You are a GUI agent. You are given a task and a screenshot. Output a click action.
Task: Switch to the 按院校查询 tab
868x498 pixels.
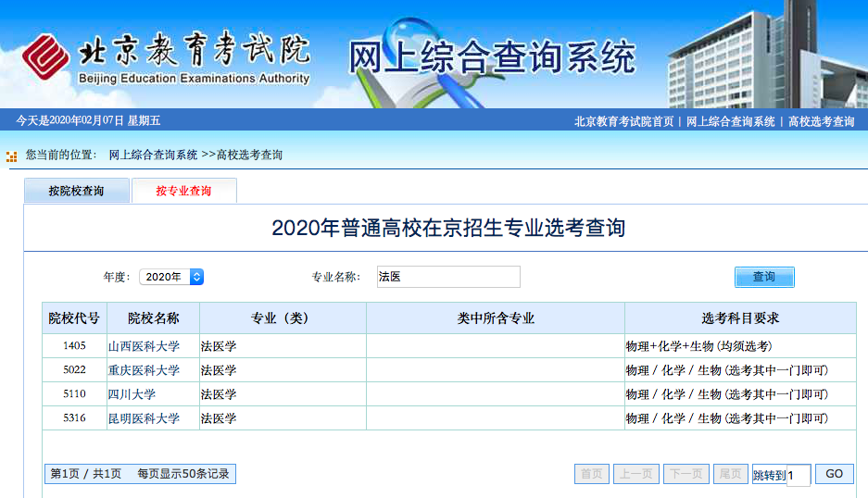(77, 191)
